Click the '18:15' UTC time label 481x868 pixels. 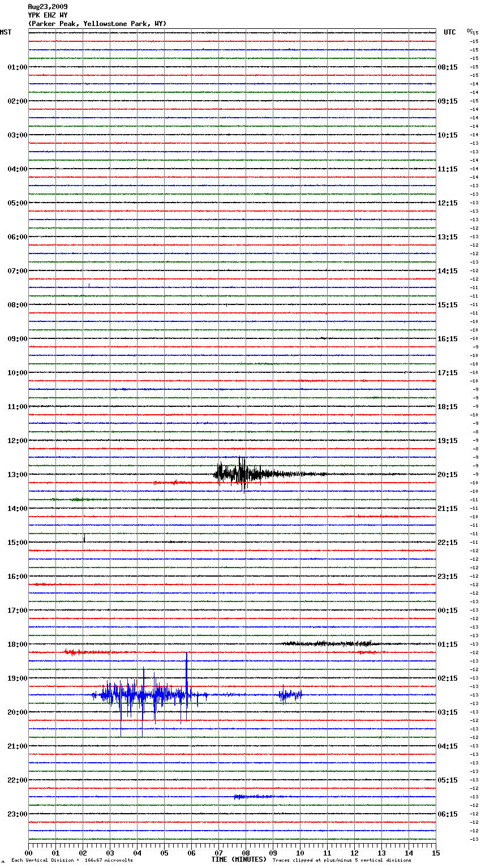click(x=448, y=407)
